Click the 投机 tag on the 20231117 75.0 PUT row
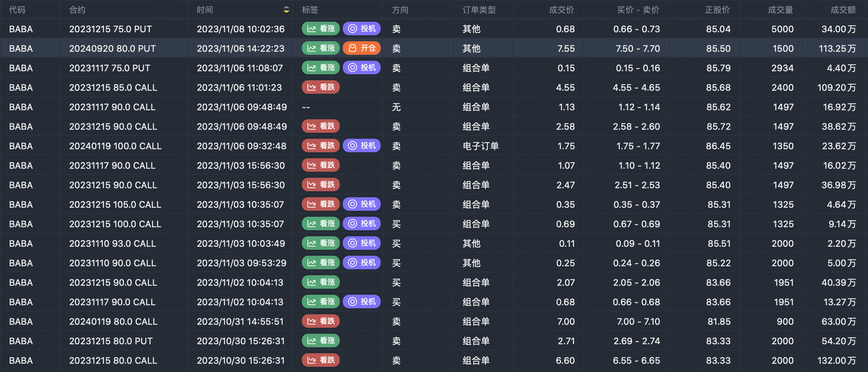 [362, 67]
